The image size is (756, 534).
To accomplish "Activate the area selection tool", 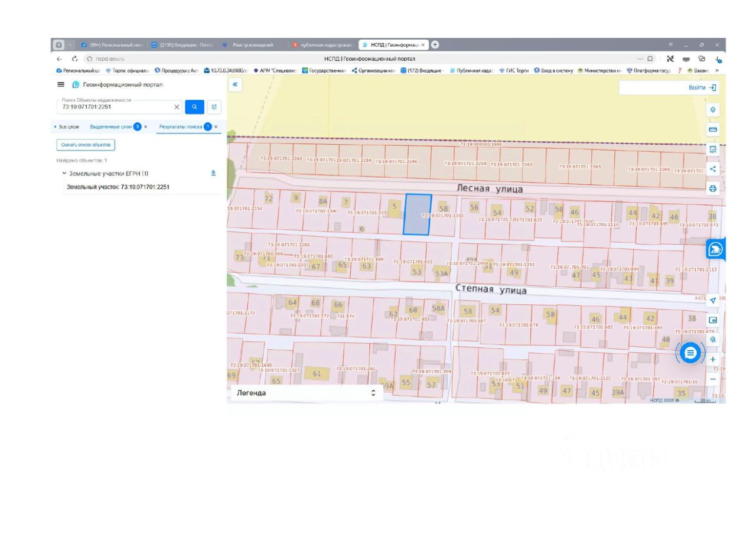I will click(713, 149).
